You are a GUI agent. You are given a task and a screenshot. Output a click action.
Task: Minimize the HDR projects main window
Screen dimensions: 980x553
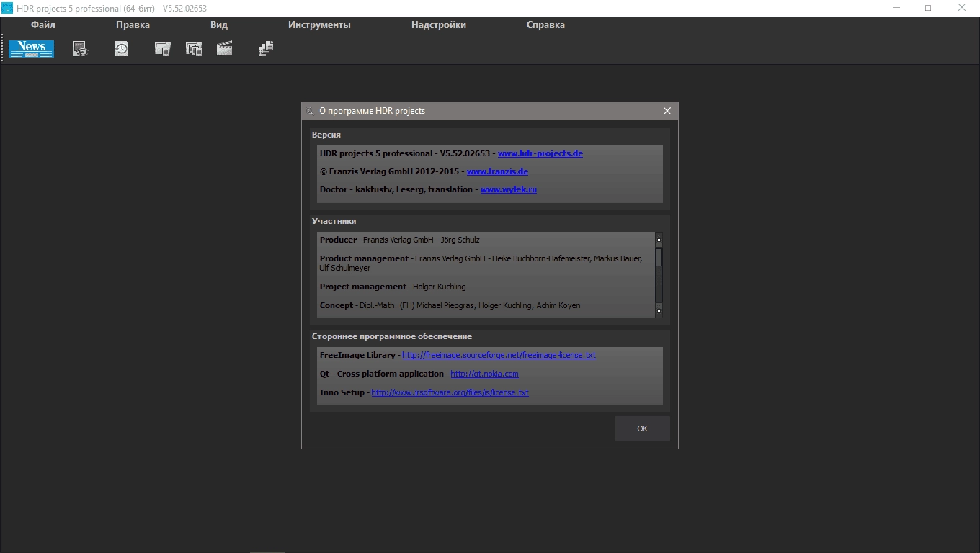(896, 8)
